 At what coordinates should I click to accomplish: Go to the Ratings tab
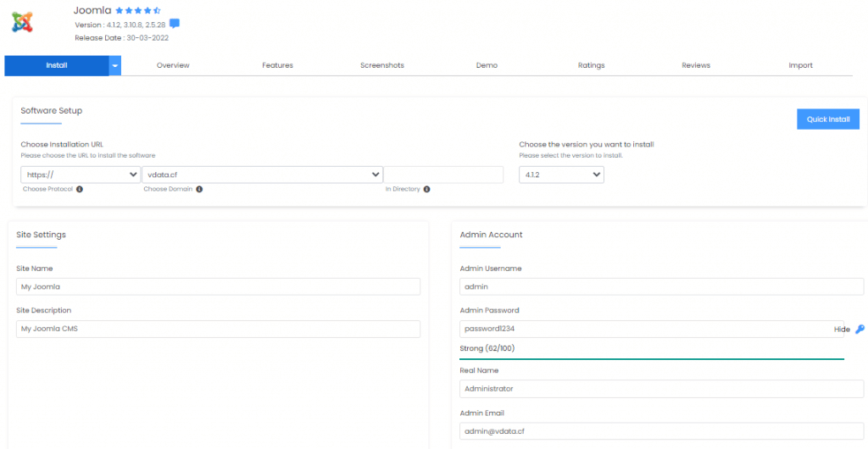coord(591,65)
